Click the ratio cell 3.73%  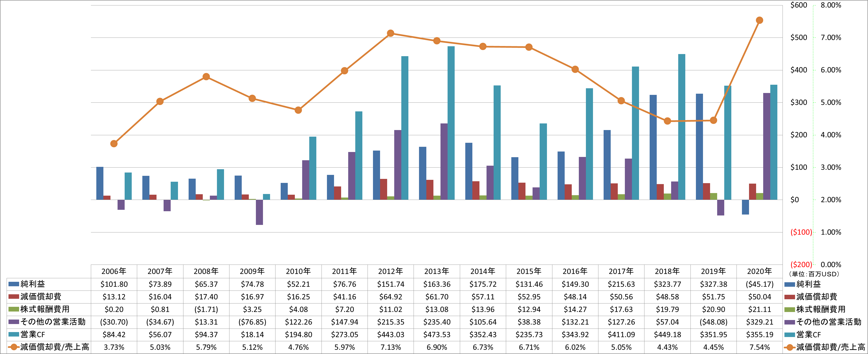[114, 347]
